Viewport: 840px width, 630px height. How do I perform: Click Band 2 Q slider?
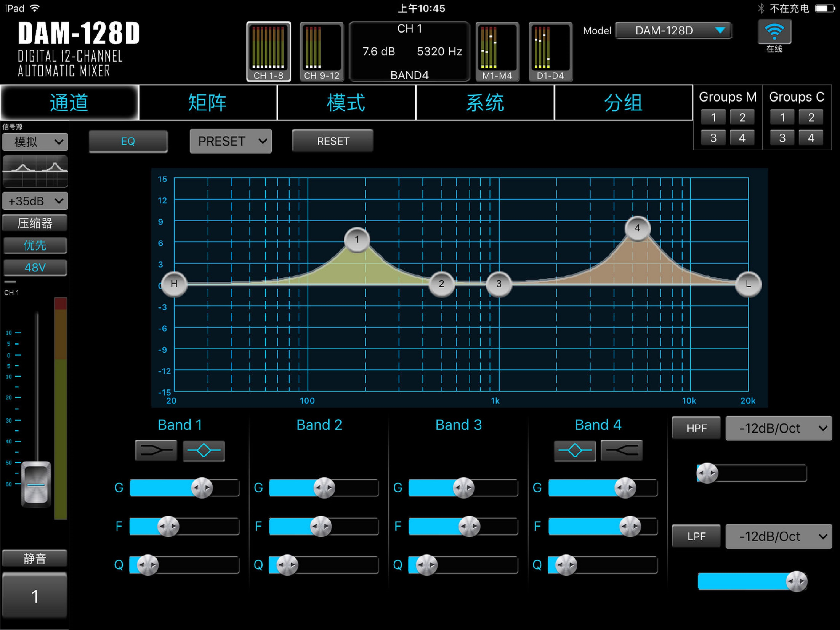pyautogui.click(x=324, y=565)
